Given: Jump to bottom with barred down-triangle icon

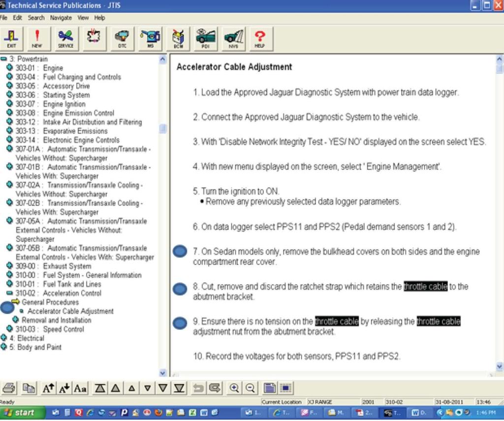Looking at the screenshot, I should 179,388.
